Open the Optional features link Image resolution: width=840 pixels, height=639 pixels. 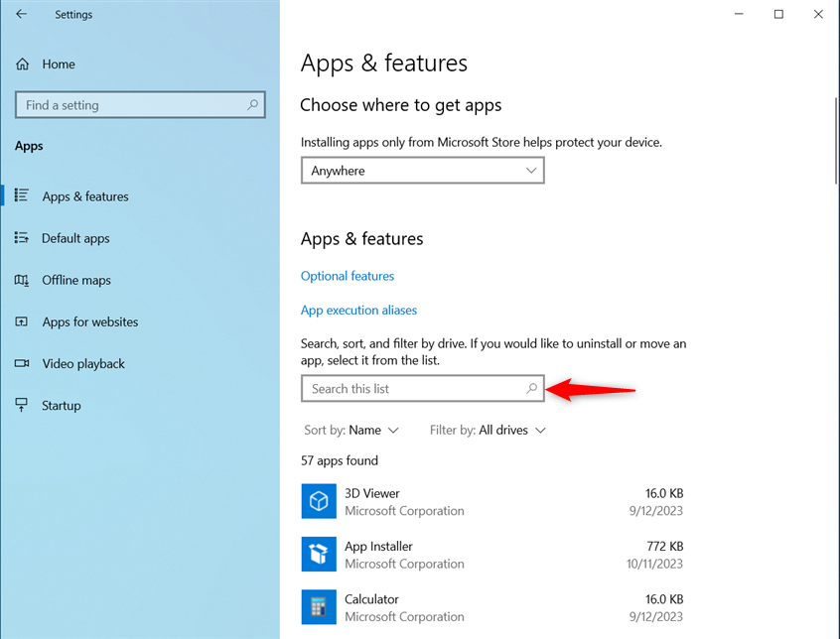point(348,276)
